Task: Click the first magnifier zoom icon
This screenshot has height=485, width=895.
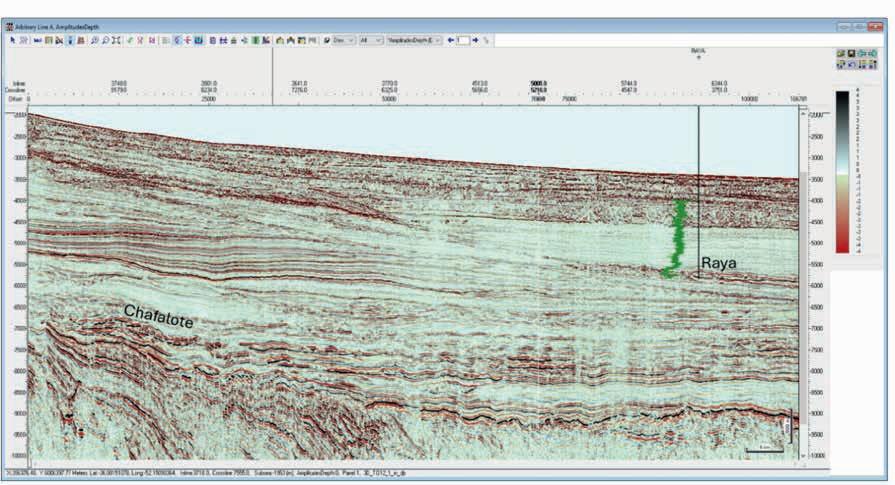Action: [94, 40]
